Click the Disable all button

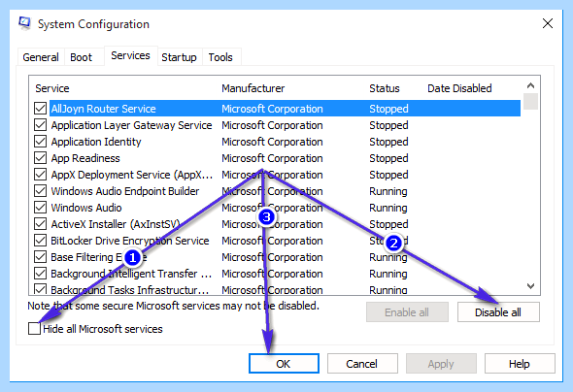(x=498, y=312)
